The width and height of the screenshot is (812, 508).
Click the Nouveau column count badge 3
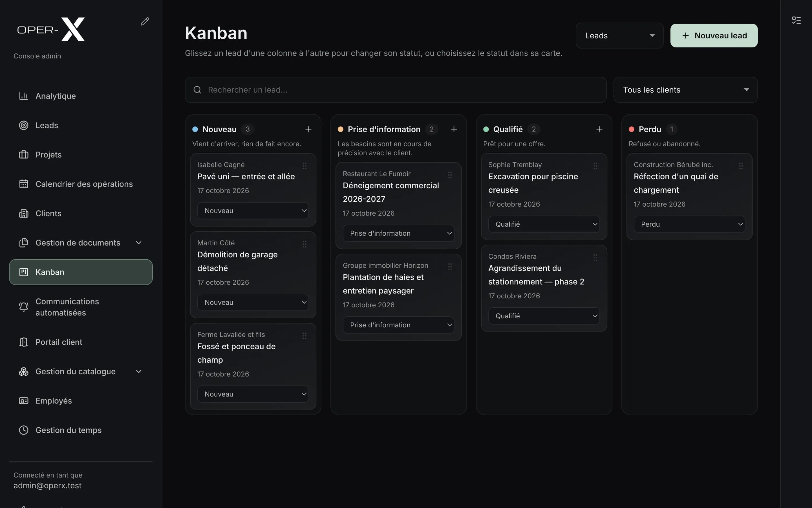(x=248, y=129)
